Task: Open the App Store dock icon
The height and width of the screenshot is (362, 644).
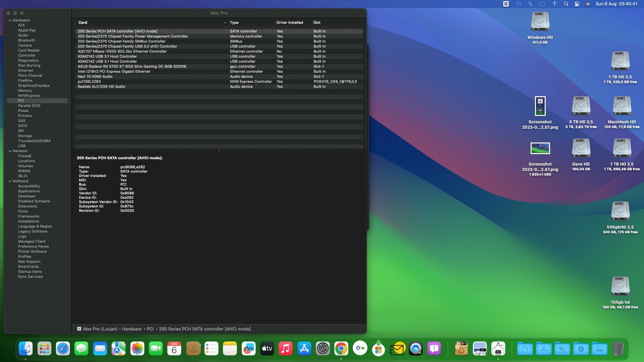Action: [x=304, y=349]
